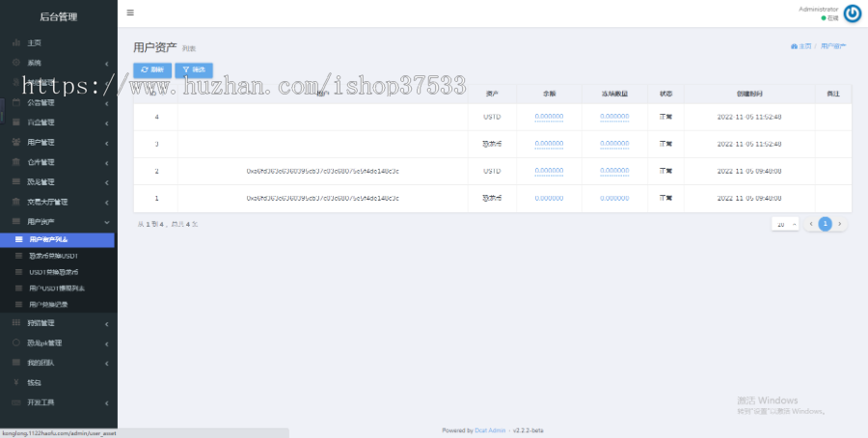
Task: Click the 恐龙pk管理 circle icon
Action: coord(16,342)
